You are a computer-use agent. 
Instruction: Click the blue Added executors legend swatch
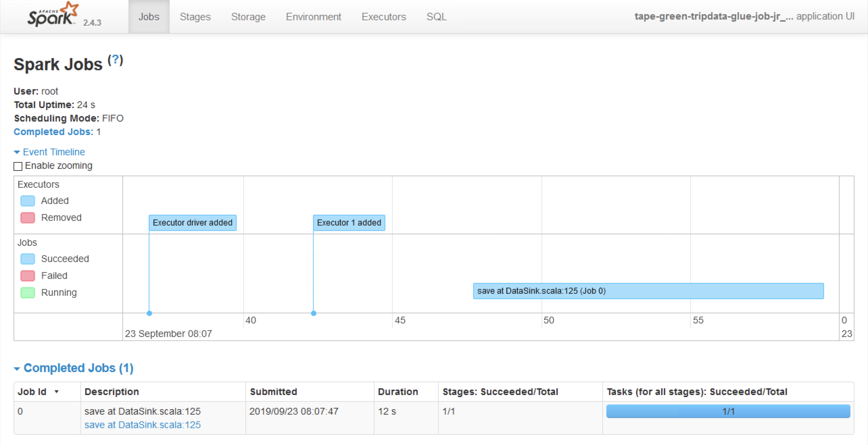click(28, 201)
